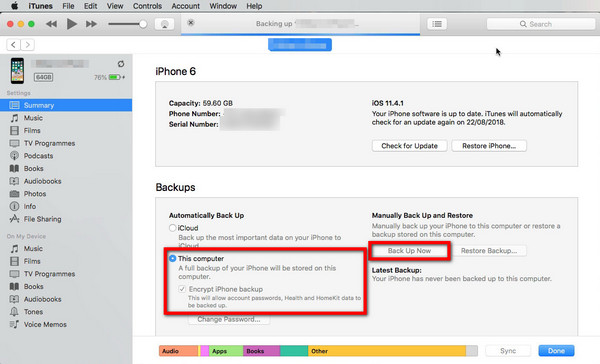
Task: Open the Edit menu
Action: (x=90, y=6)
